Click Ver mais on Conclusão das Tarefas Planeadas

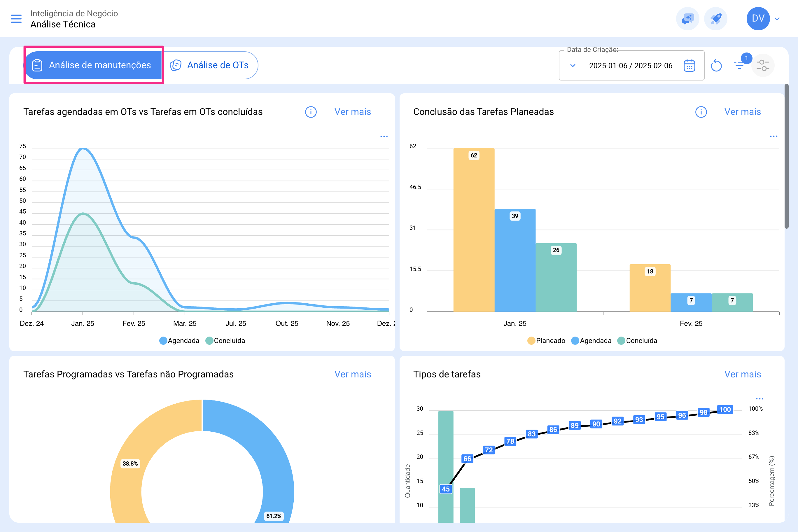742,112
